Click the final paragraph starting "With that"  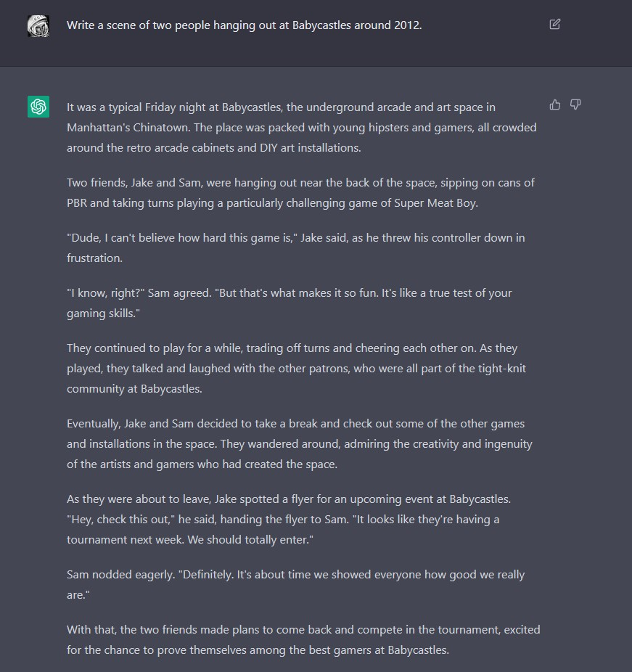[x=303, y=639]
